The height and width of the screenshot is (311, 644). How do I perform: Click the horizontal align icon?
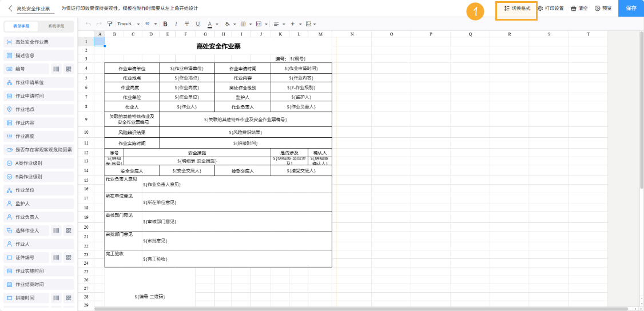click(x=276, y=24)
